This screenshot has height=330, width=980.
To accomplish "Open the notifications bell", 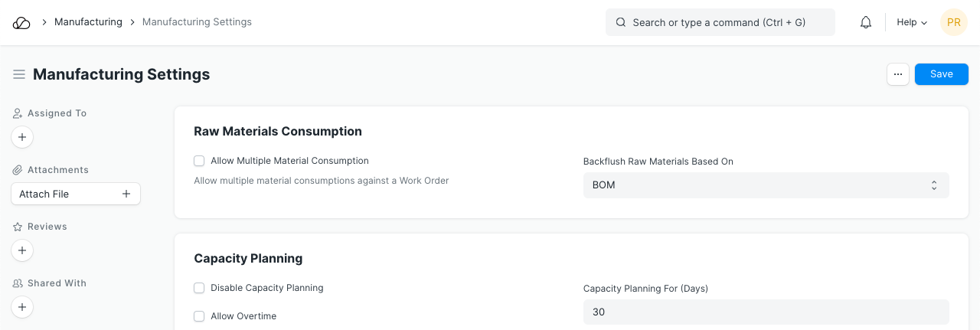I will 866,23.
